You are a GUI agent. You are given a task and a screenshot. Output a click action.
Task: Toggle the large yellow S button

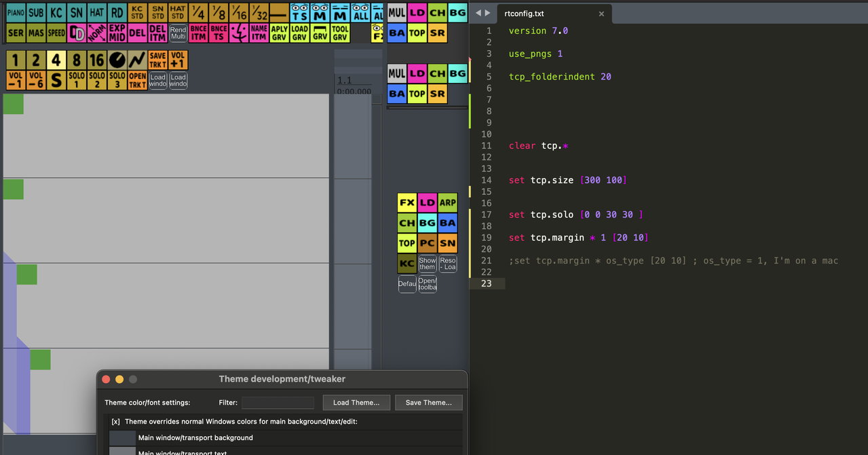56,80
